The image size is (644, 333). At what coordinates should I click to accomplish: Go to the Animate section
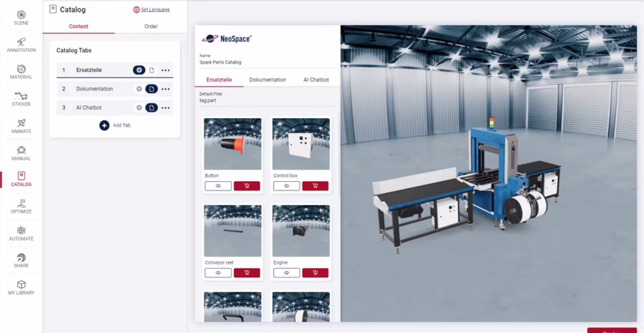[x=21, y=126]
